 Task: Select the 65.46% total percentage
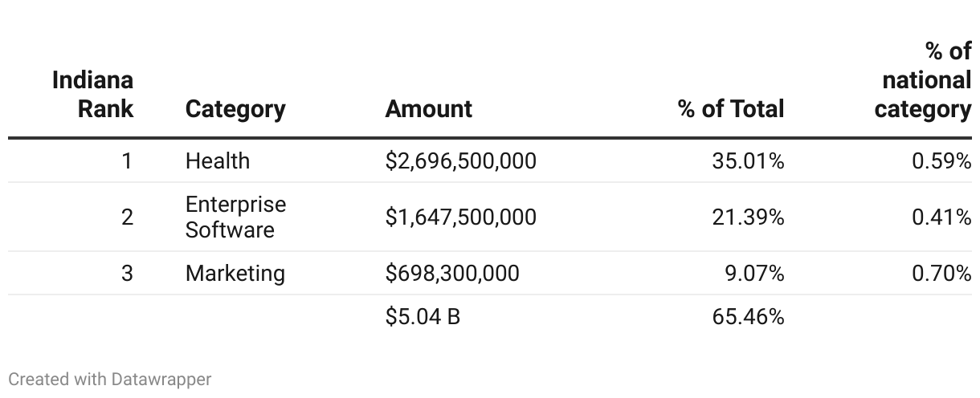click(x=748, y=317)
